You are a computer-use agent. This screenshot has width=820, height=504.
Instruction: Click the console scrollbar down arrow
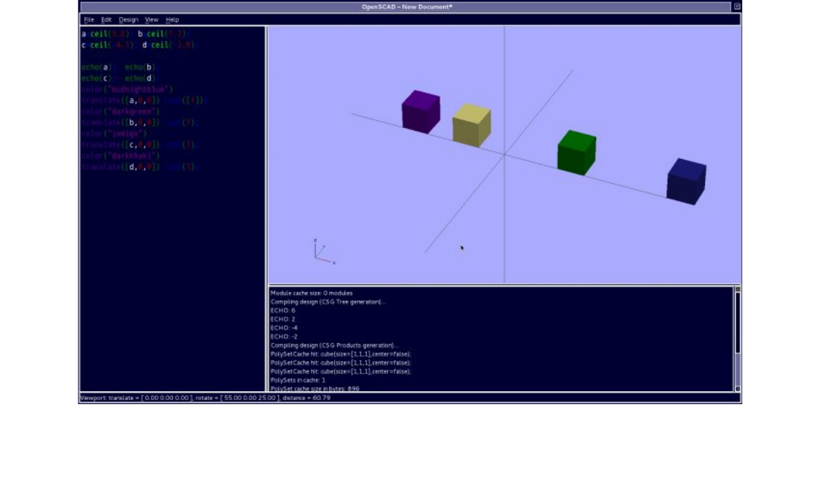(x=737, y=388)
